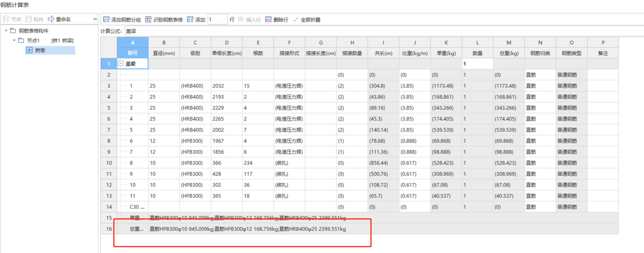Click the 428 length cell

(227, 174)
